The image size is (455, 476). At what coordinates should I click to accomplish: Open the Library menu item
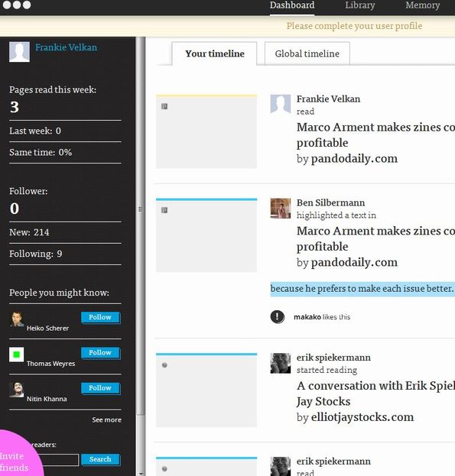click(x=360, y=5)
